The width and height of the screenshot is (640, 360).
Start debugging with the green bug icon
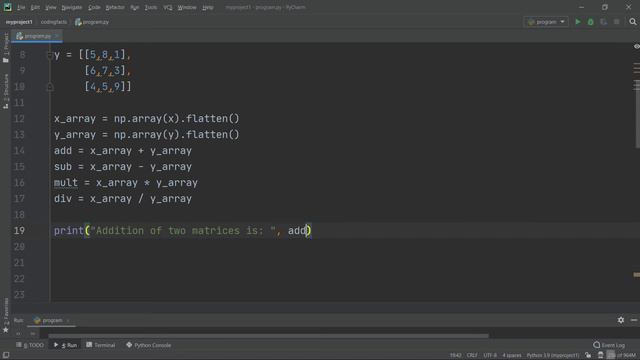pyautogui.click(x=591, y=22)
